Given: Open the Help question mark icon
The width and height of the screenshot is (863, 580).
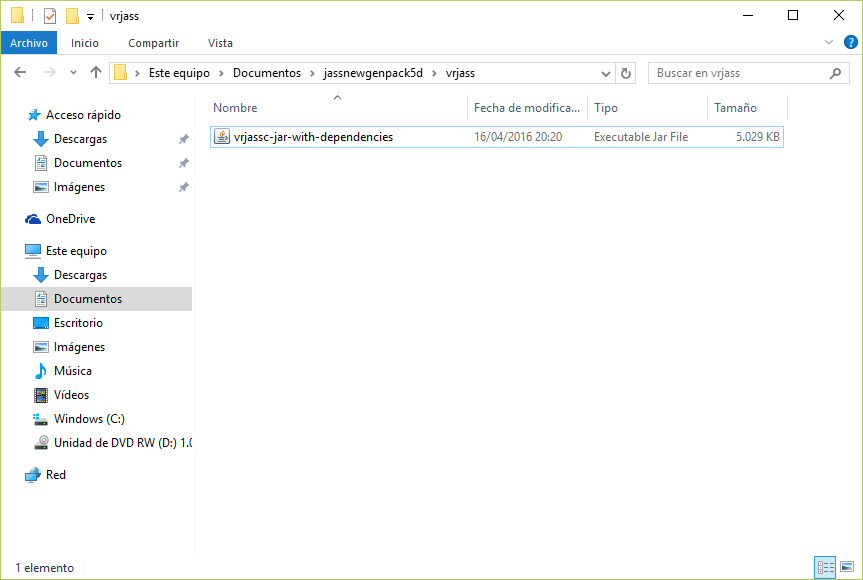Looking at the screenshot, I should [x=850, y=42].
